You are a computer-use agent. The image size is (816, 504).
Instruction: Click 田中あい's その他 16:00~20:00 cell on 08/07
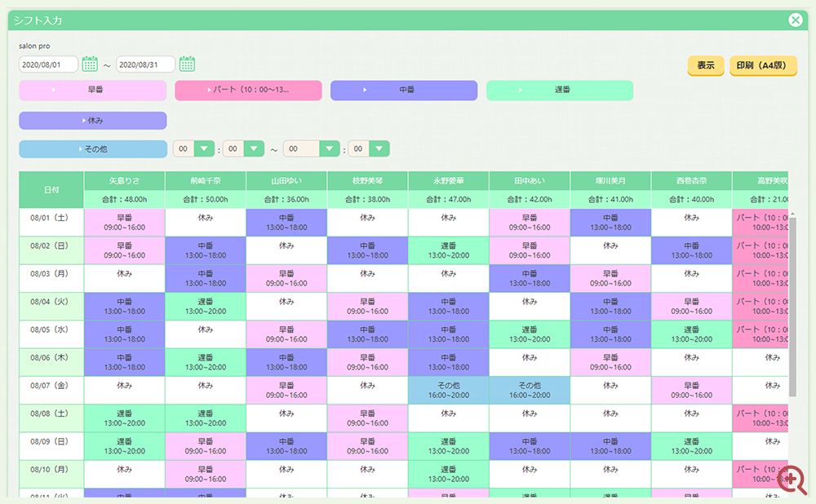(x=530, y=391)
